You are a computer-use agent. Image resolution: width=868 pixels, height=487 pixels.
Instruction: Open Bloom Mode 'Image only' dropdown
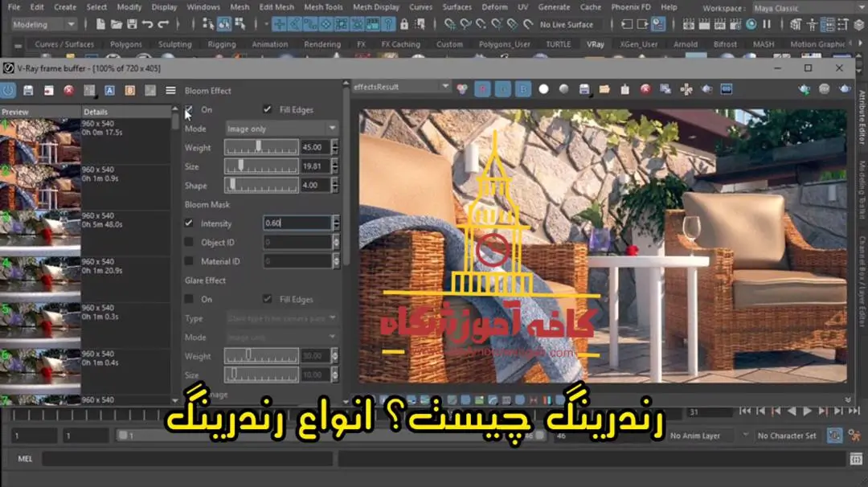coord(282,129)
